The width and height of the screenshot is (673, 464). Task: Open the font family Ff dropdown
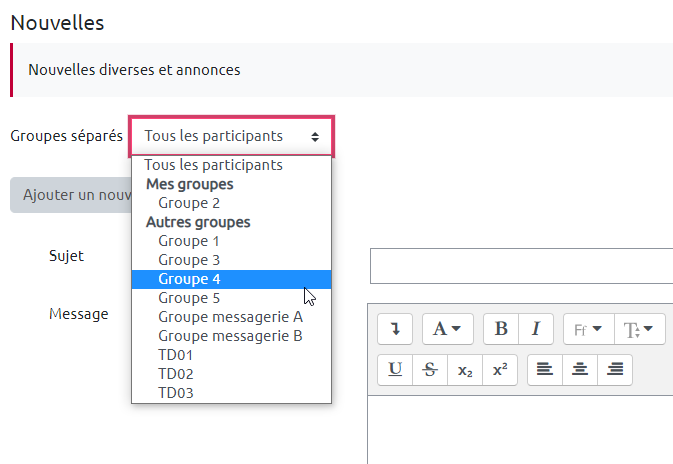[588, 329]
